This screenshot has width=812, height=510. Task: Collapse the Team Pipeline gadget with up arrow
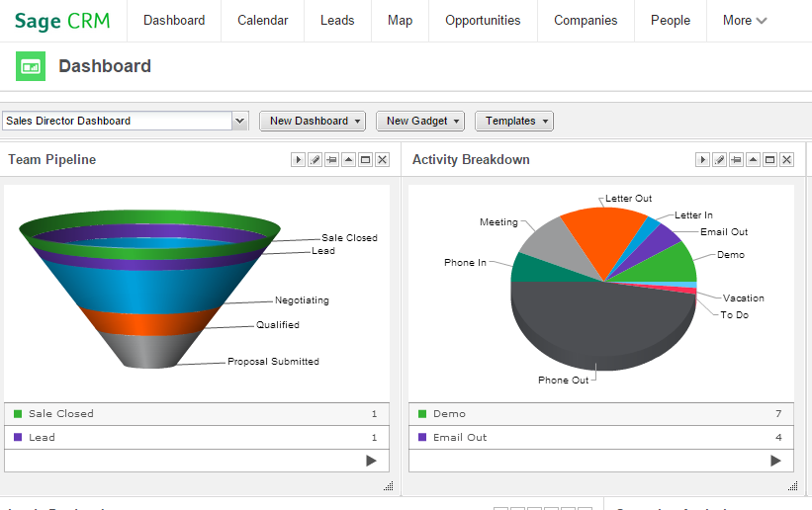348,160
